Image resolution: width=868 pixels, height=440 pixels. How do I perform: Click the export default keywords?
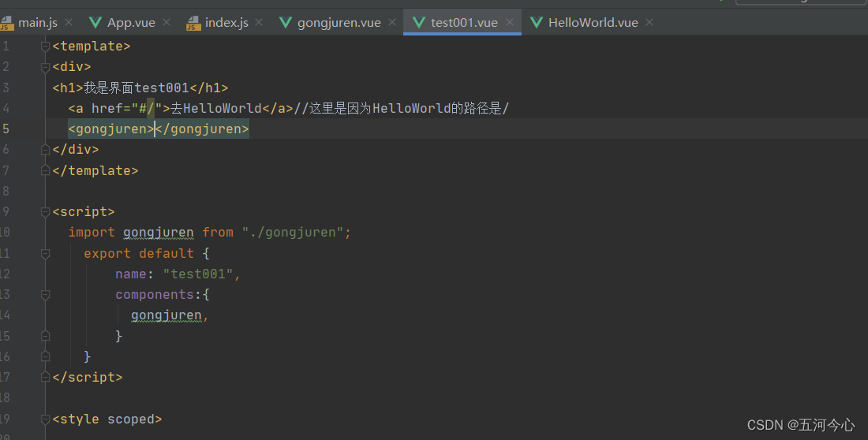click(138, 253)
